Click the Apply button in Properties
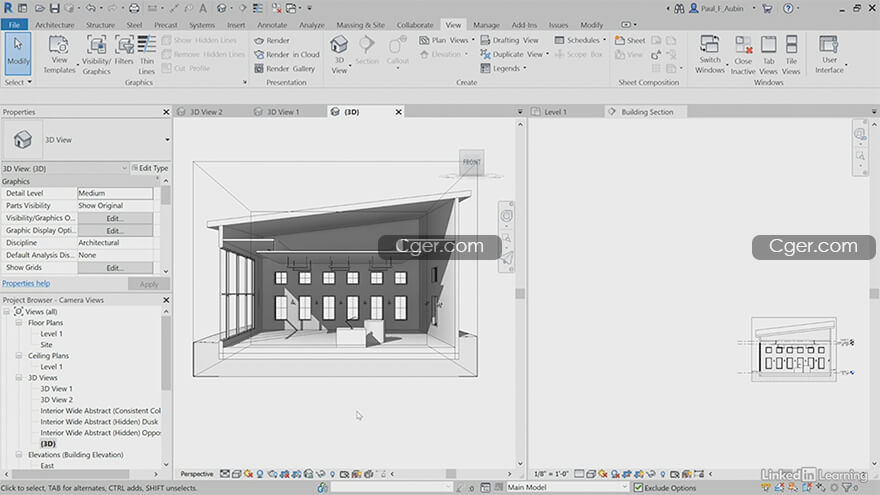This screenshot has height=495, width=880. [149, 284]
